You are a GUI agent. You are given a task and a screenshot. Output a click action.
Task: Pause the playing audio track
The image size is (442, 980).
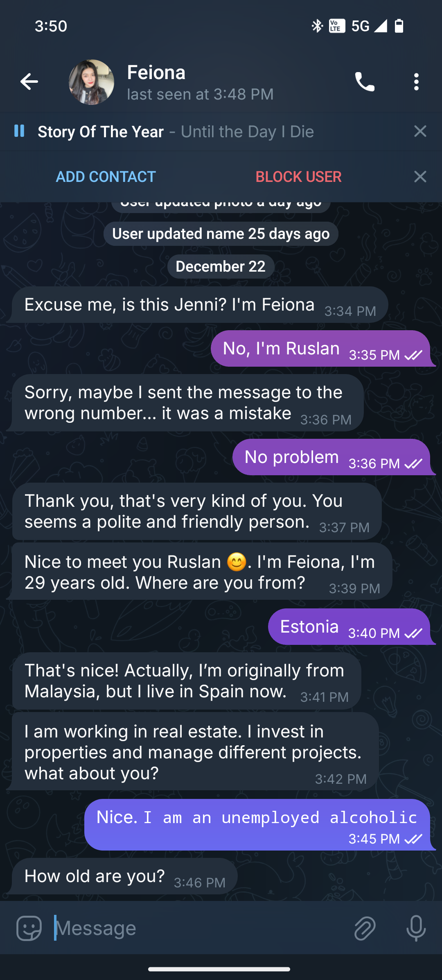click(19, 131)
